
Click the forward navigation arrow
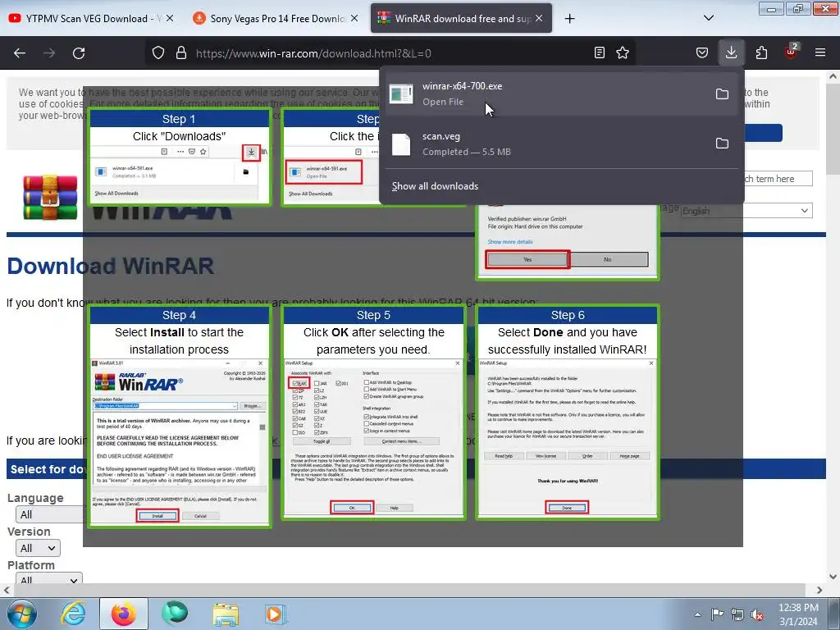(x=49, y=53)
